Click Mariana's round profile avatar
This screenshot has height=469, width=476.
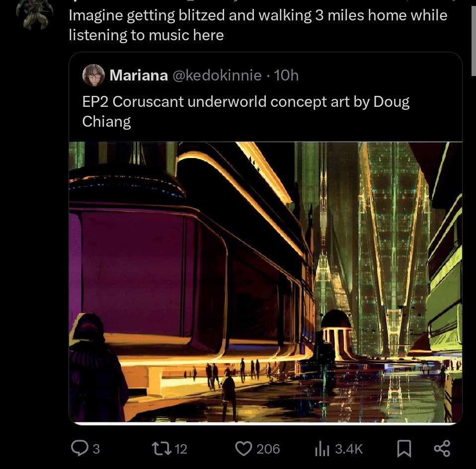[93, 76]
